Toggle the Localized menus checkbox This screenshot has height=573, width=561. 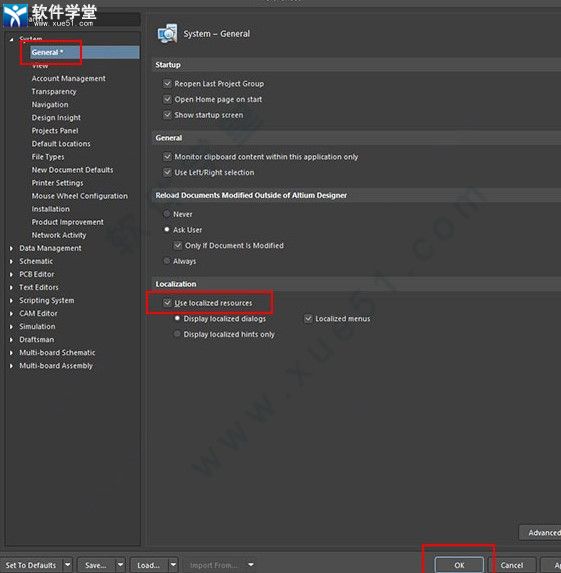(x=308, y=319)
